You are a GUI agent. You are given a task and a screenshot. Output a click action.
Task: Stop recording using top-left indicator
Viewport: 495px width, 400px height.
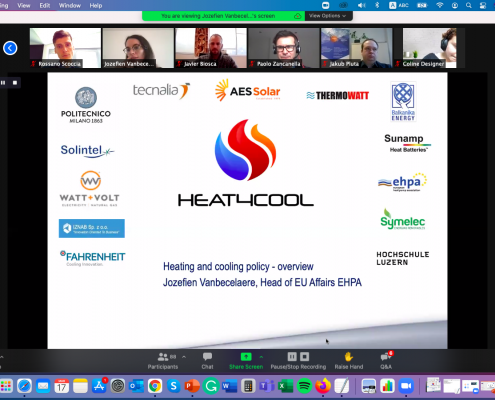[x=15, y=83]
